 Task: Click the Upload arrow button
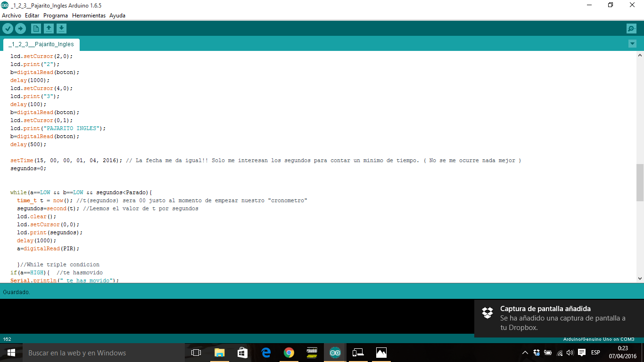click(20, 29)
